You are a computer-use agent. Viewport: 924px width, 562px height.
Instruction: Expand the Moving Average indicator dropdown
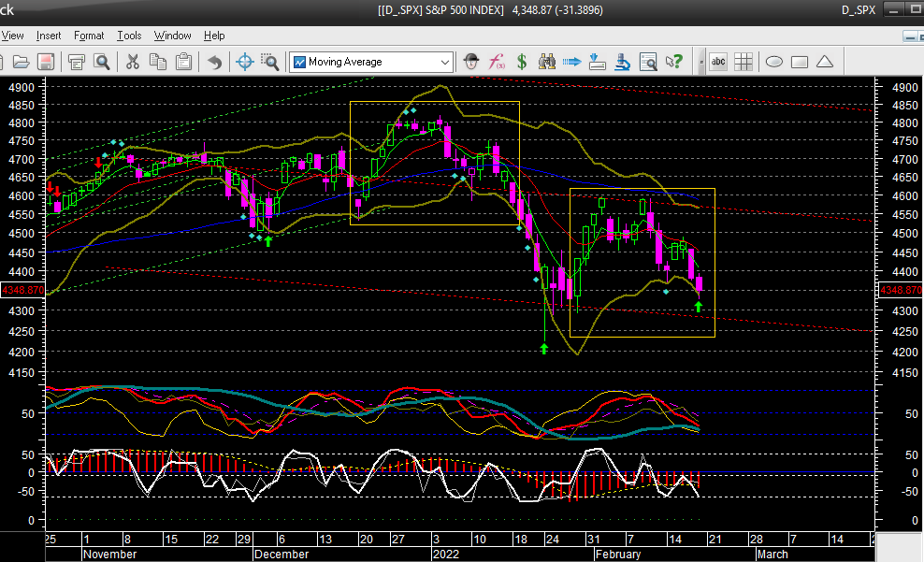tap(445, 62)
